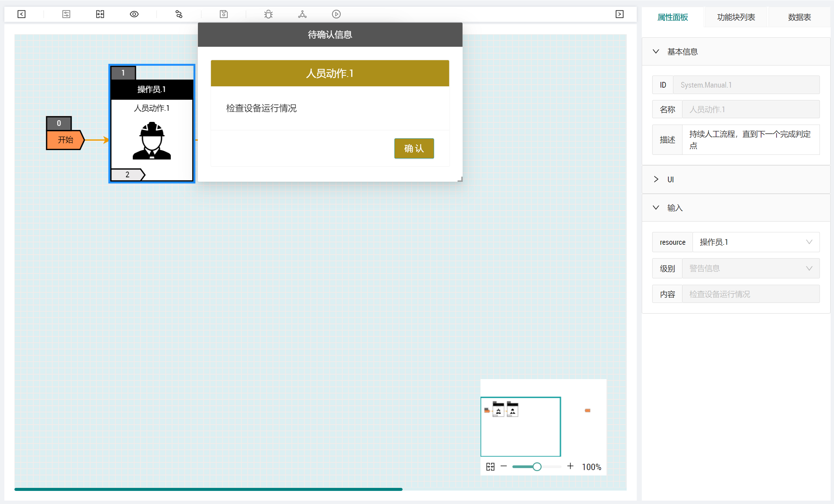This screenshot has height=504, width=834.
Task: Collapse the left panel arrow icon
Action: tap(21, 14)
